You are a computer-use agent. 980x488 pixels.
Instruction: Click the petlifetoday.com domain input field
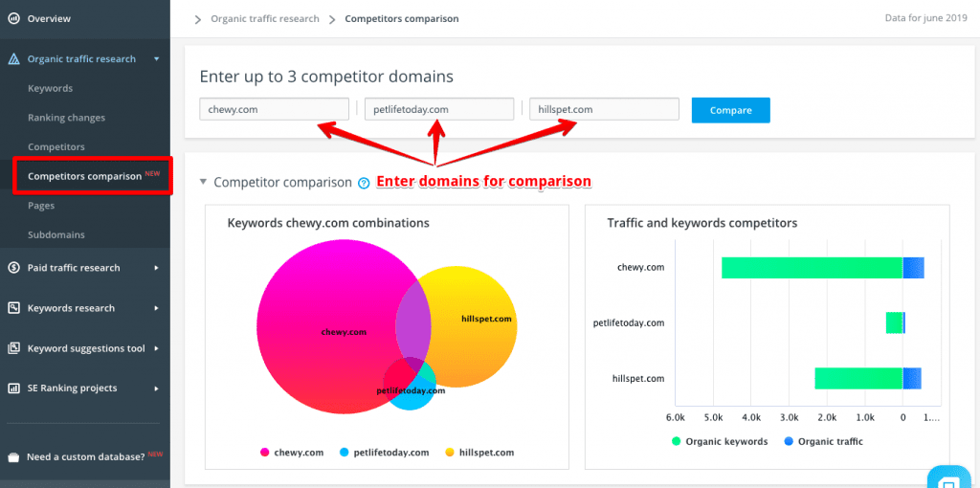coord(439,109)
